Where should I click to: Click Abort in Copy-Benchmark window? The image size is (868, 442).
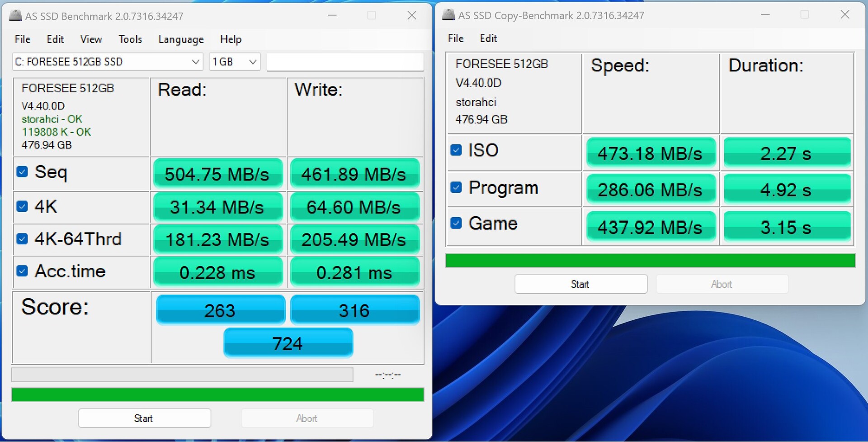click(722, 284)
